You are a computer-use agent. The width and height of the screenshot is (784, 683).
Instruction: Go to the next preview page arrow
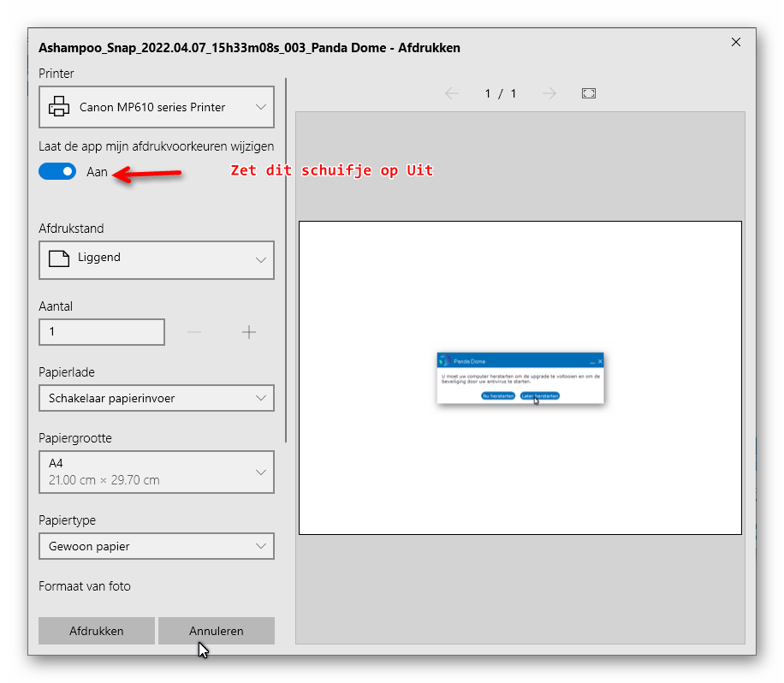point(549,93)
